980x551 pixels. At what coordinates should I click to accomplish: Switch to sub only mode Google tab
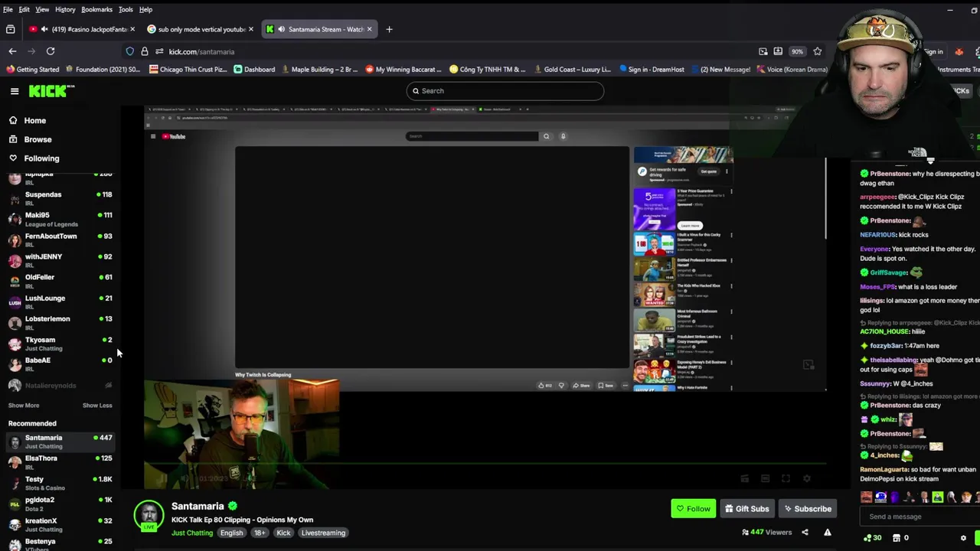point(201,29)
